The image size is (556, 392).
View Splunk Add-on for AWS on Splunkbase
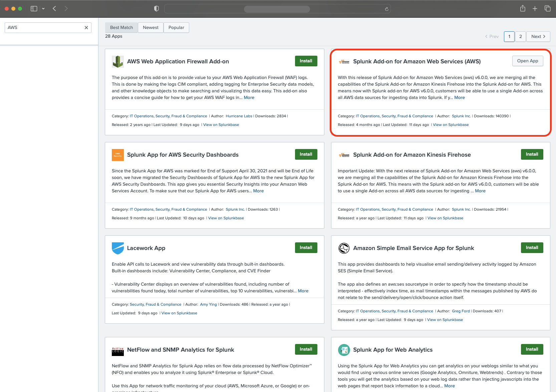(x=451, y=125)
